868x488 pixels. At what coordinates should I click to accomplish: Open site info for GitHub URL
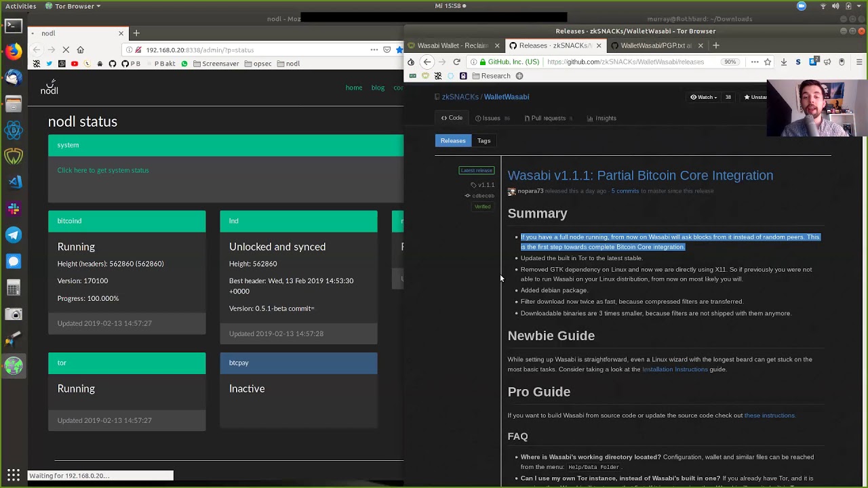474,62
